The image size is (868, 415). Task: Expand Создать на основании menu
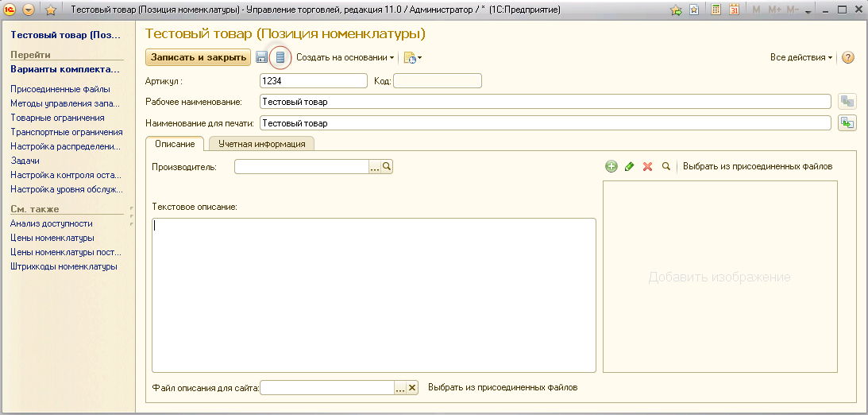pos(345,57)
